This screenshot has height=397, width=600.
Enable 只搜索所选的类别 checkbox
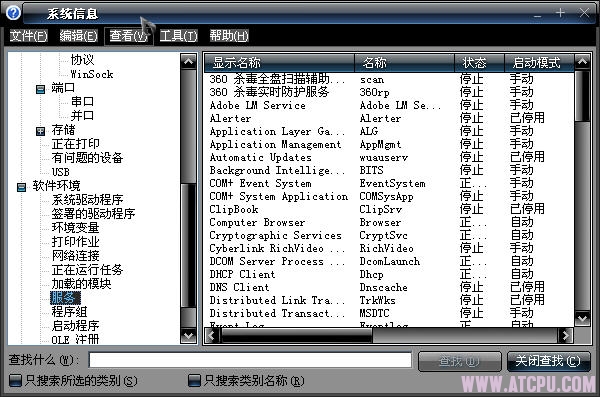click(x=15, y=381)
